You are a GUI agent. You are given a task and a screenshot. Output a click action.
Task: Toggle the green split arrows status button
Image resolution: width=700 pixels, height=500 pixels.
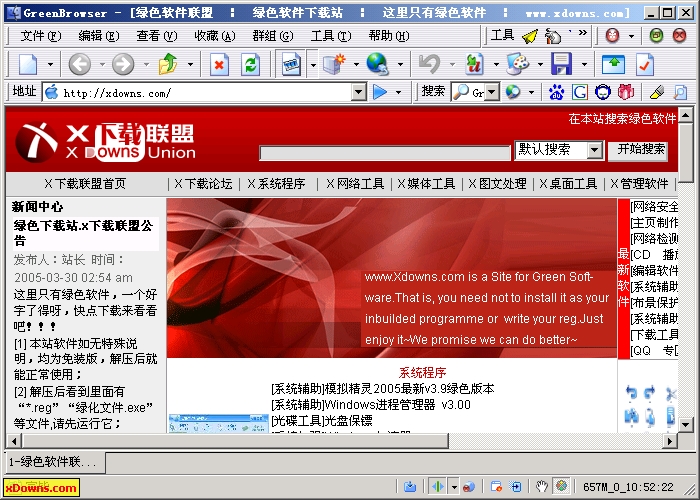(x=438, y=486)
